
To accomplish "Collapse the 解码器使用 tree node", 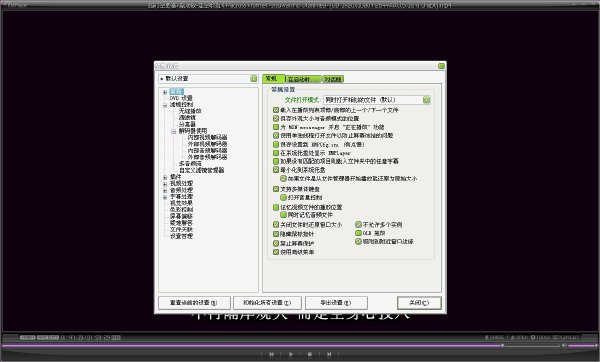I will point(174,131).
